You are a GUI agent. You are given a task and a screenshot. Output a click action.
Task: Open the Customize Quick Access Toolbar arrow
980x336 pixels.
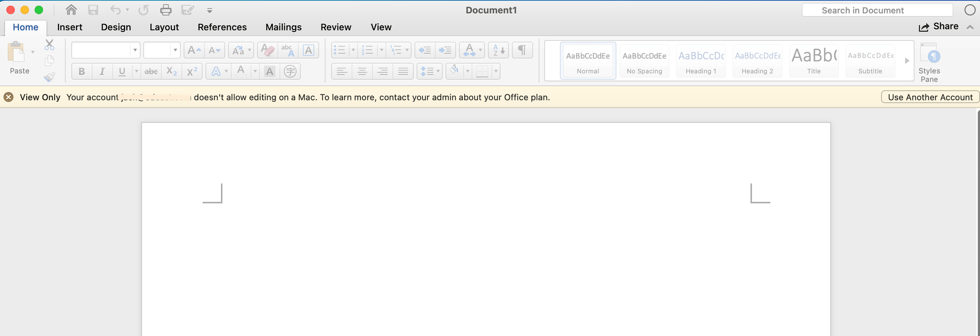click(210, 10)
